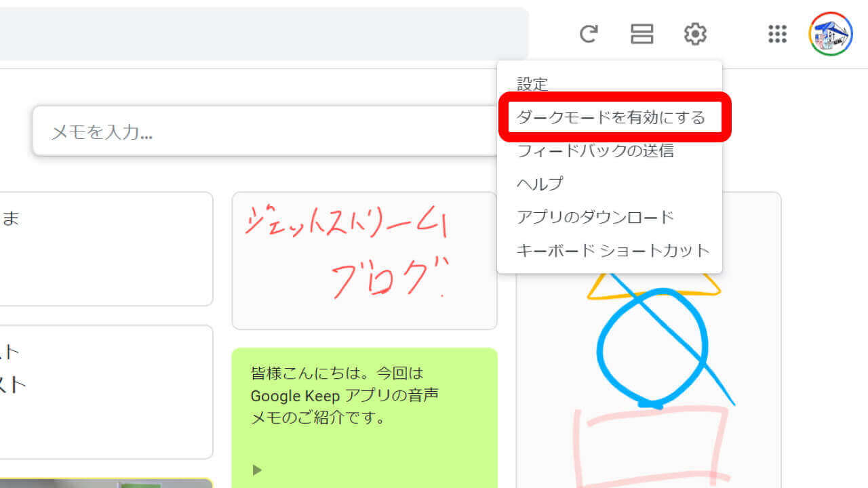Open the red handwritten ジェットストリーム note
868x488 pixels.
pos(364,261)
